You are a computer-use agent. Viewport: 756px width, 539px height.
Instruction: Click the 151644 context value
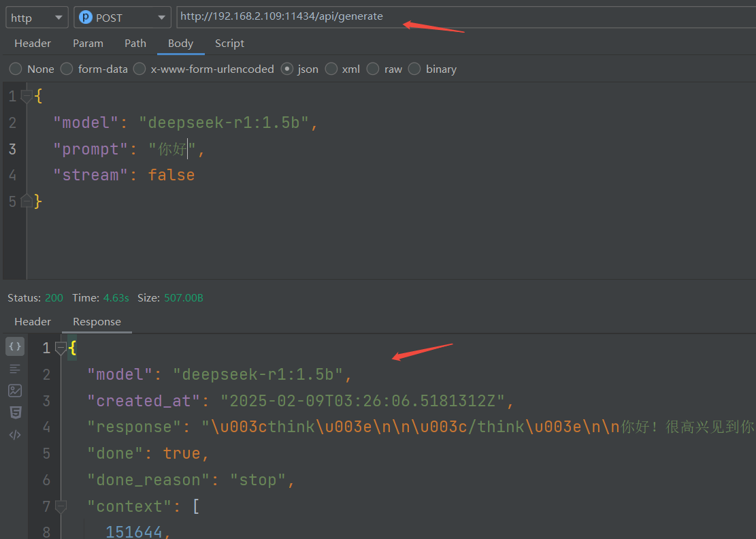(x=134, y=532)
